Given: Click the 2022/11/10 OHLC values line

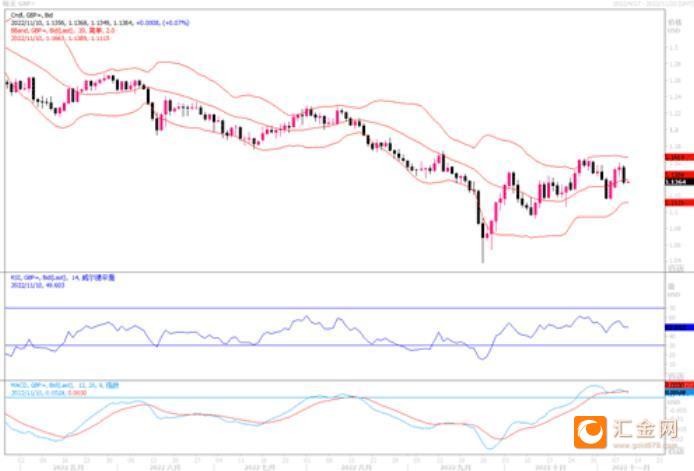Looking at the screenshot, I should click(x=100, y=23).
